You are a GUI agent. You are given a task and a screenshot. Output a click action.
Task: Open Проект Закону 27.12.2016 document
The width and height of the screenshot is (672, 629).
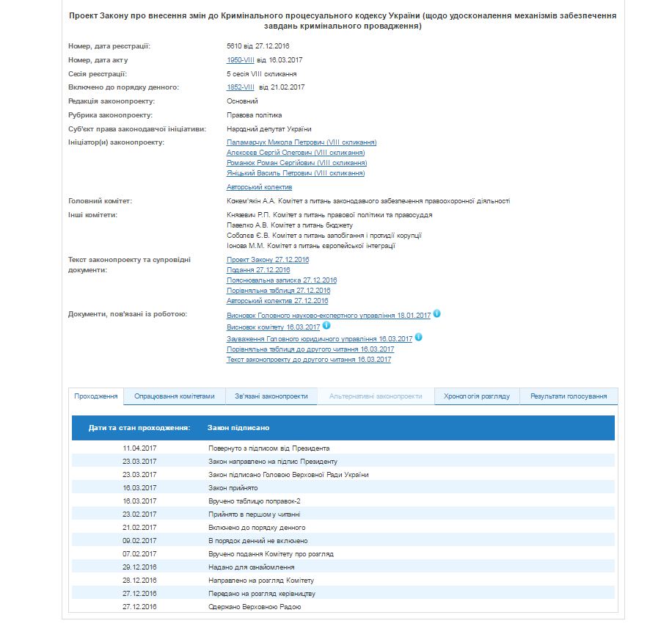(268, 260)
